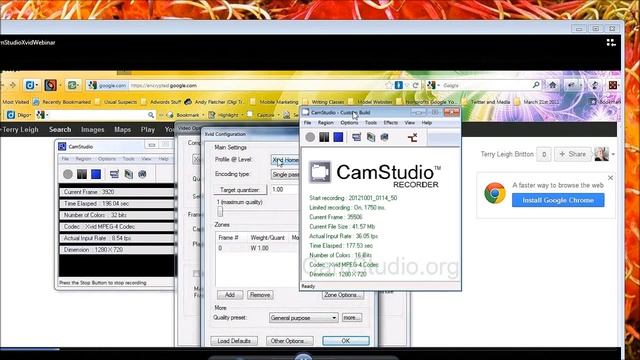Click Play in Google black bar
The image size is (640, 360).
(x=148, y=129)
